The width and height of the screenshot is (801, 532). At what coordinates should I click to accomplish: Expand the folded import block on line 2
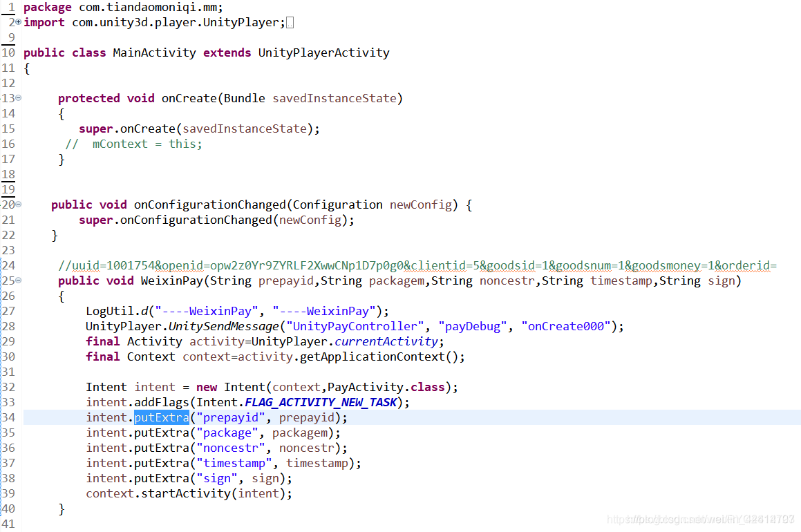19,22
